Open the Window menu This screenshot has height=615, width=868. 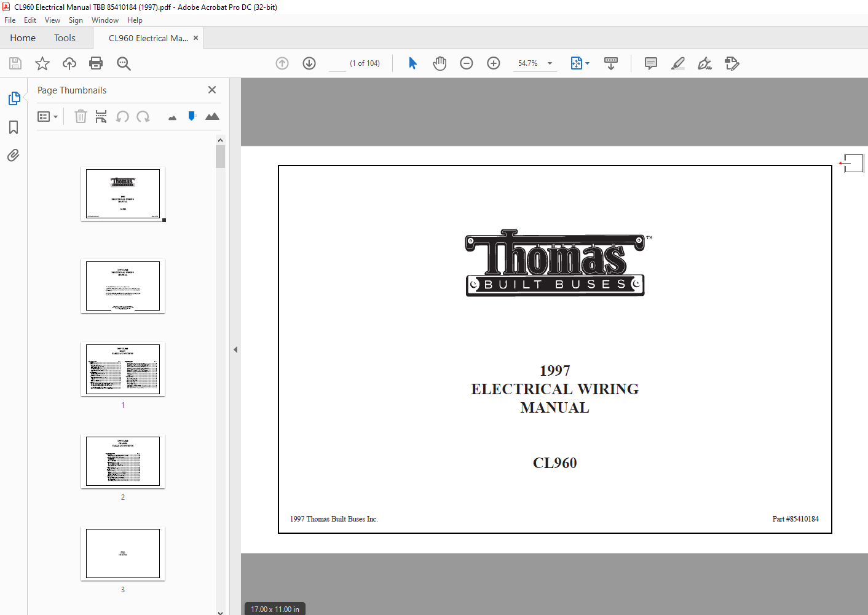(105, 20)
